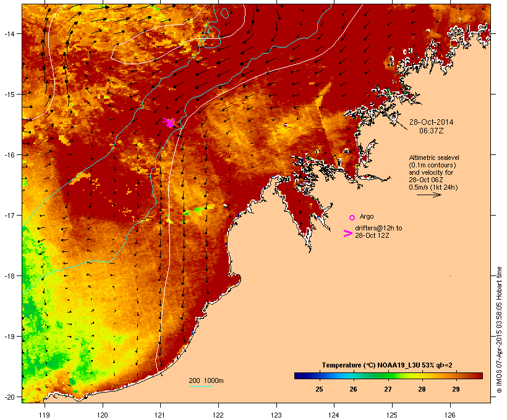Click the Temperature NOAA19_L3U title text
This screenshot has height=420, width=507.
[x=387, y=365]
